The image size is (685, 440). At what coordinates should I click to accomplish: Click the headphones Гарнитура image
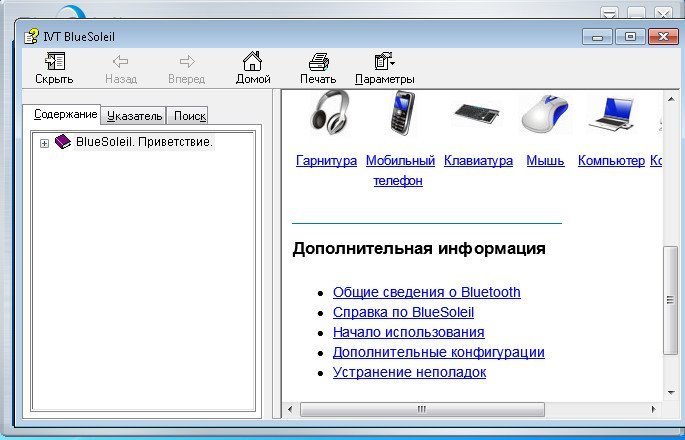(x=329, y=112)
